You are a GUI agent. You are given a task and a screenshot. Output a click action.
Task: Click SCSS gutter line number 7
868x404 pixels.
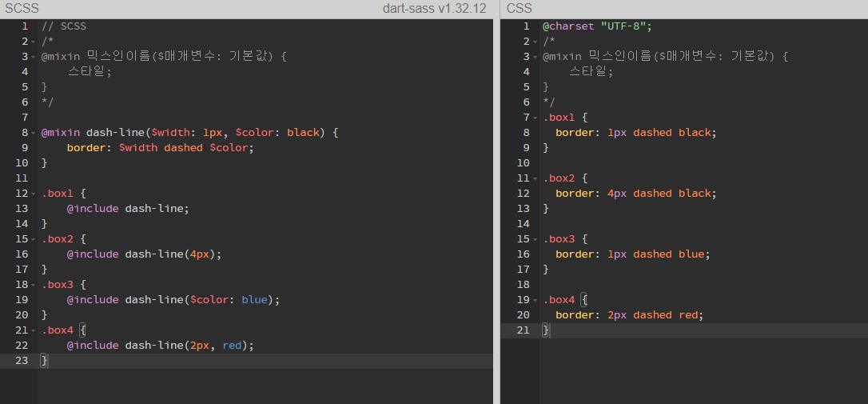[26, 118]
